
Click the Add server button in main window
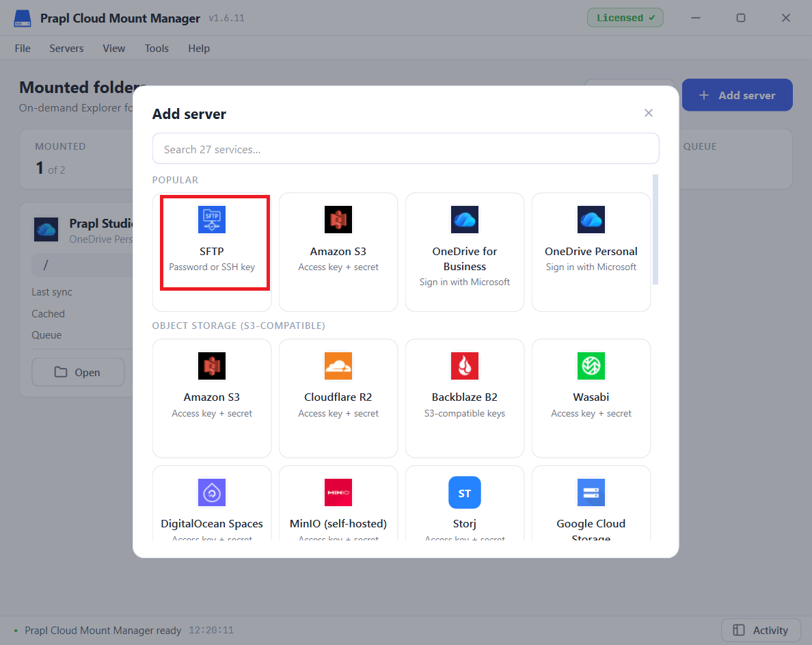(737, 95)
